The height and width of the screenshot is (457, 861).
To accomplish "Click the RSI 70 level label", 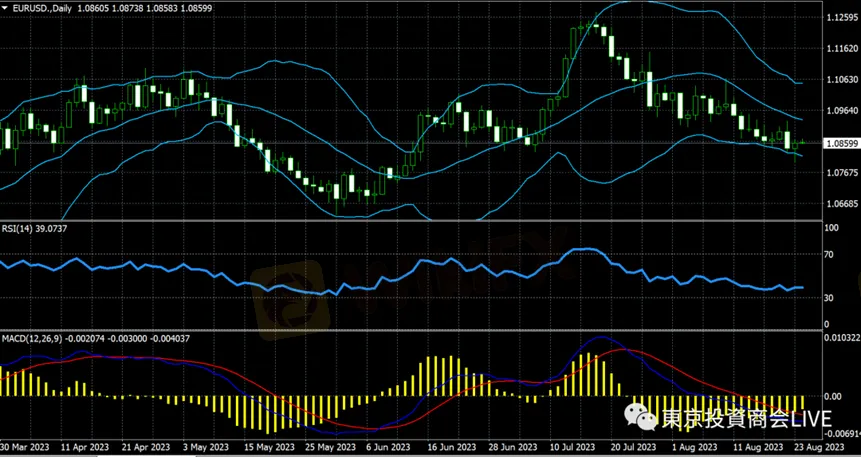I will pyautogui.click(x=829, y=255).
